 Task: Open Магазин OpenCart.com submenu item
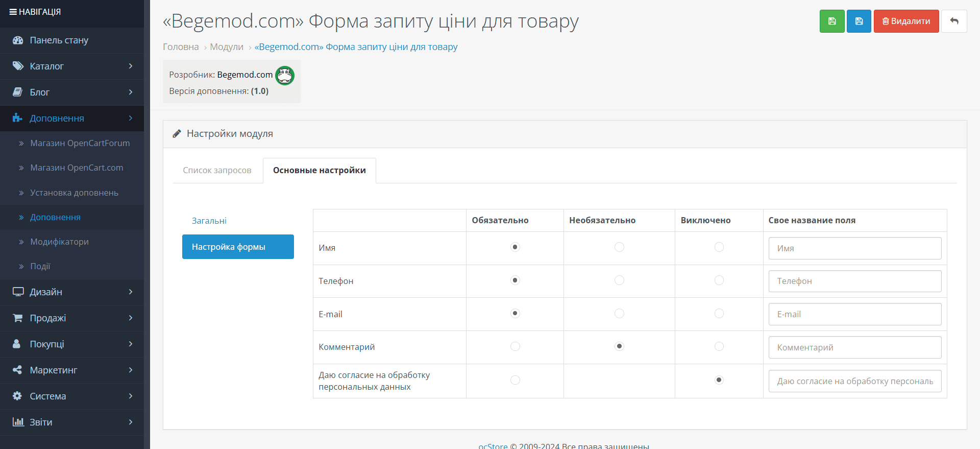pyautogui.click(x=77, y=168)
